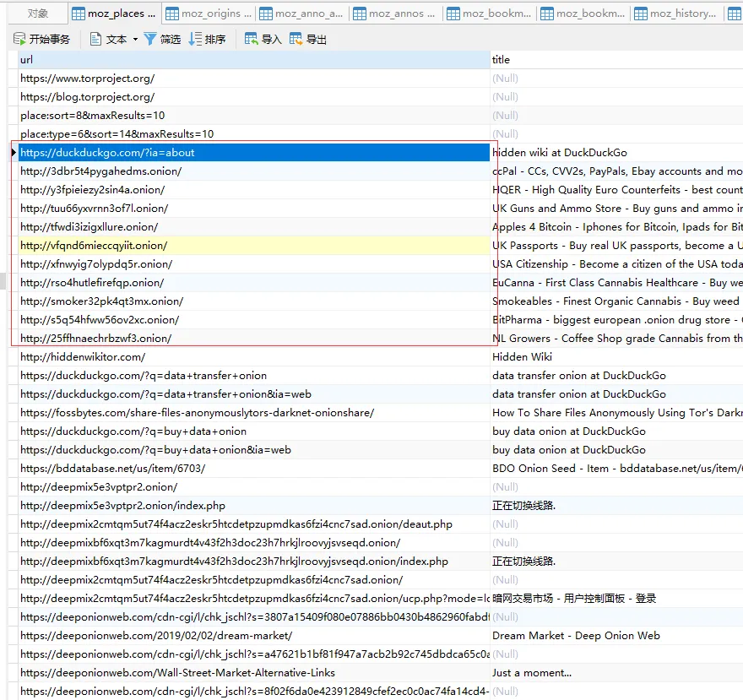
Task: Click the 'BitPharma' title cell
Action: (x=616, y=319)
